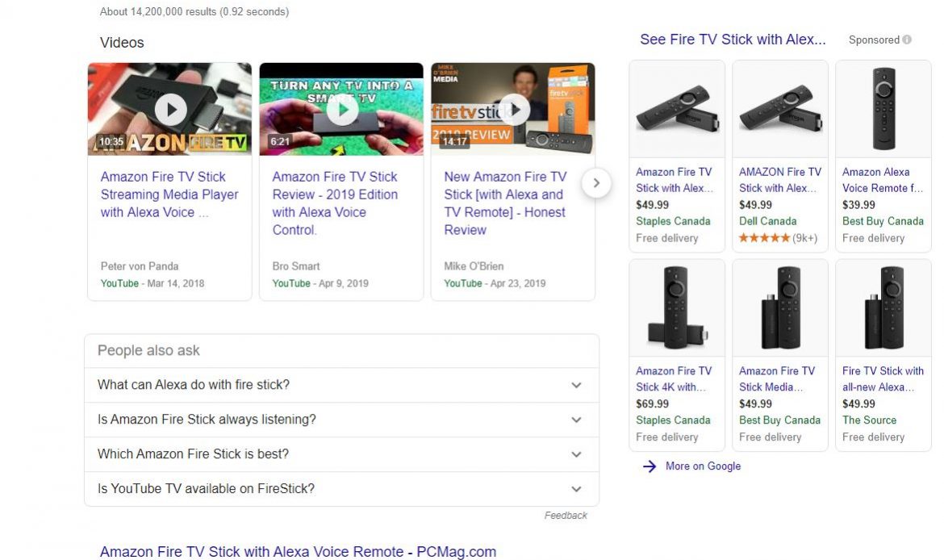Click the 'Videos' section heading

pos(122,43)
